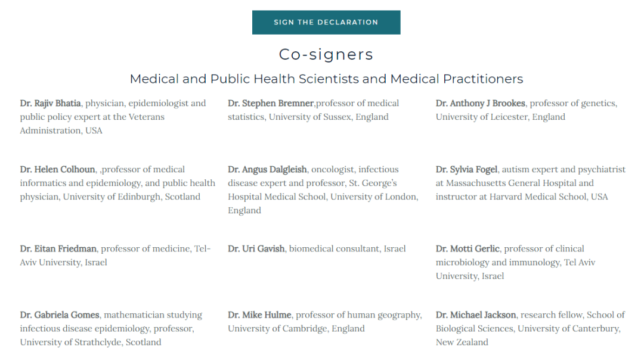Click the Medical and Public Health Scientists subheading

326,79
